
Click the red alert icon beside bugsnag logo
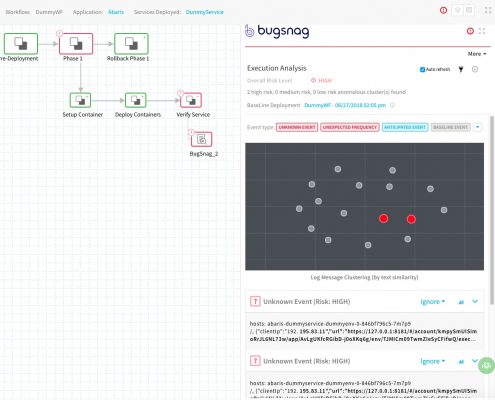tap(470, 31)
